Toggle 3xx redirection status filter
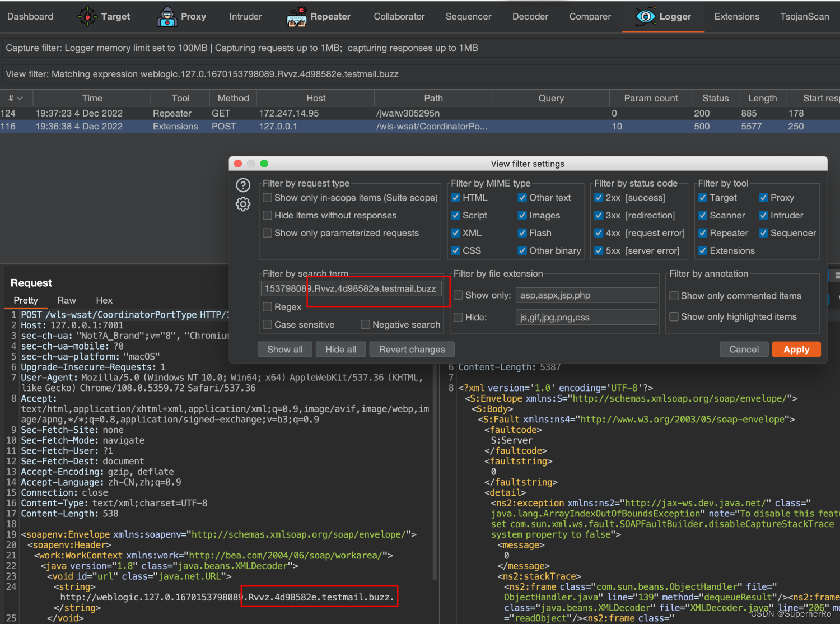This screenshot has width=840, height=624. [599, 215]
